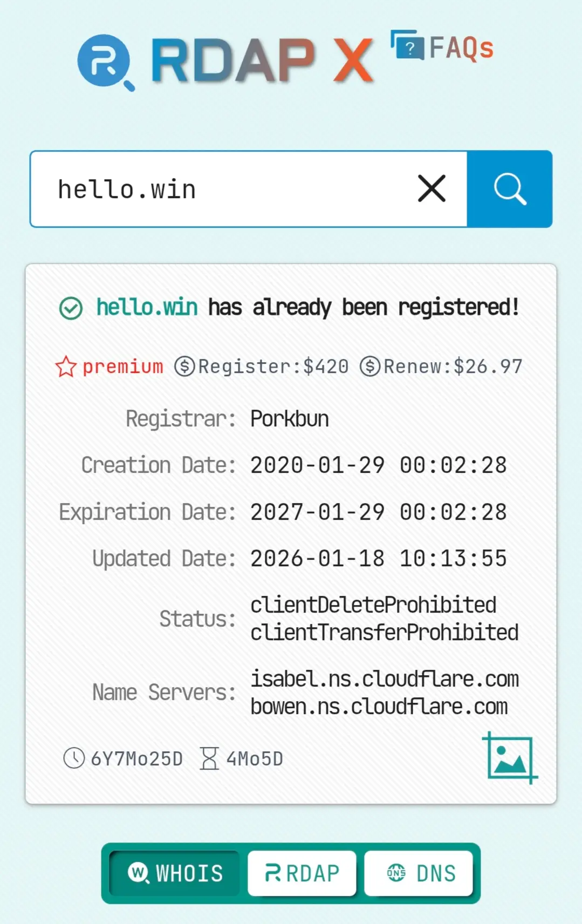This screenshot has width=582, height=924.
Task: Open the green hello.win domain link
Action: pyautogui.click(x=147, y=307)
